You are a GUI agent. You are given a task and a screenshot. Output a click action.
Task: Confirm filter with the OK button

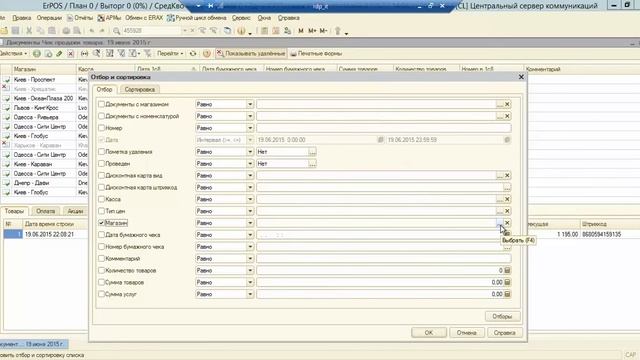pyautogui.click(x=429, y=333)
